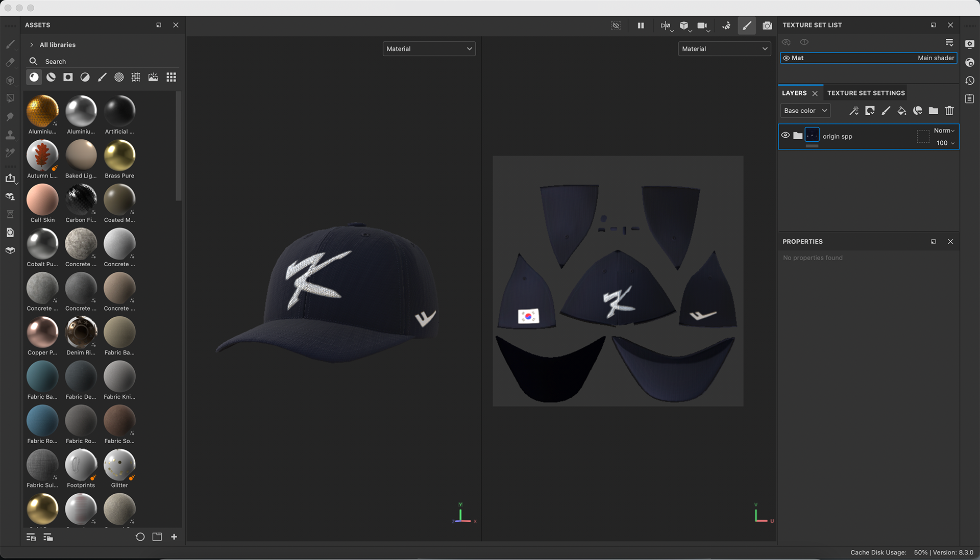Open the Base color channel dropdown
This screenshot has height=560, width=980.
(x=805, y=111)
